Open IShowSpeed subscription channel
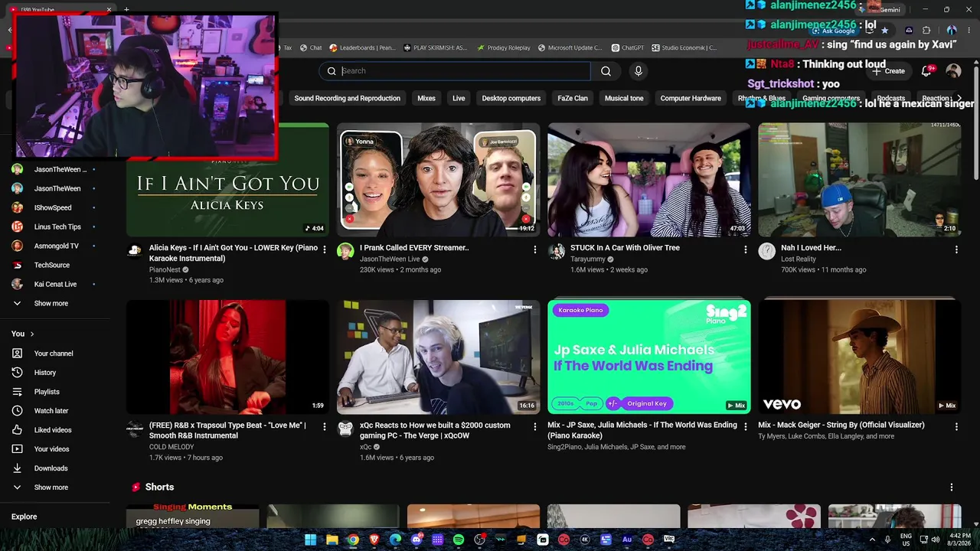 click(53, 208)
